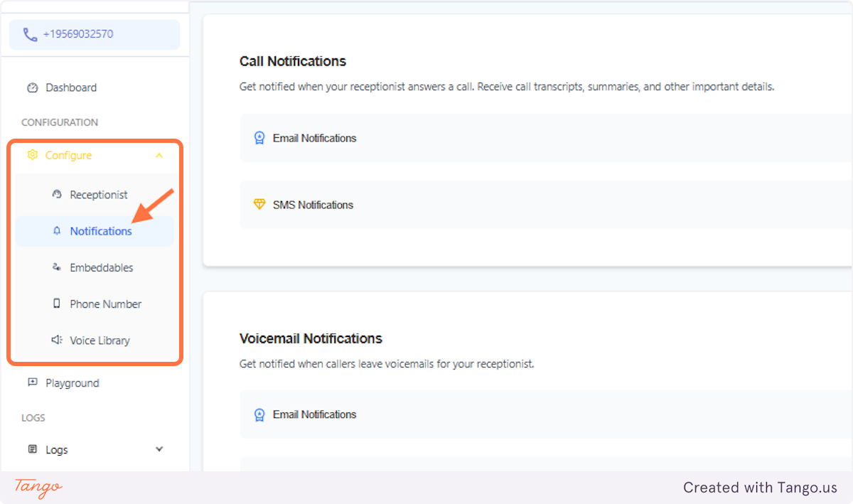This screenshot has height=504, width=853.
Task: Expand the Logs dropdown
Action: tap(159, 449)
